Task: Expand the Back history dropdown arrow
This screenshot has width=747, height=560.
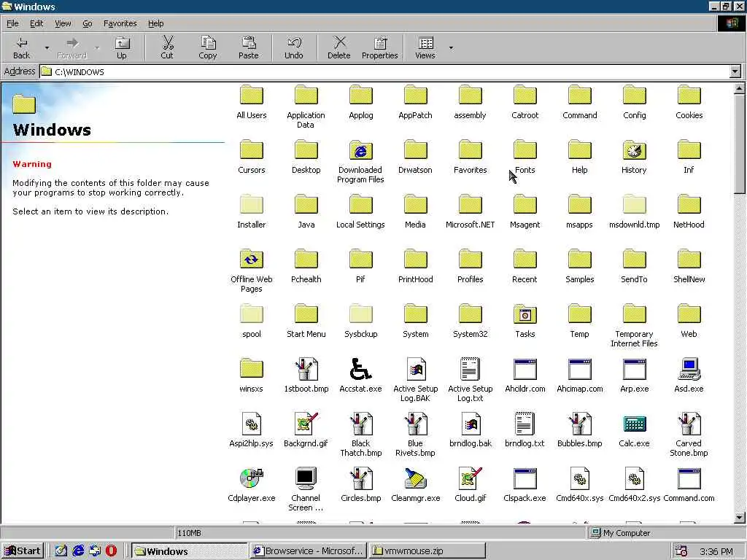Action: click(x=47, y=47)
